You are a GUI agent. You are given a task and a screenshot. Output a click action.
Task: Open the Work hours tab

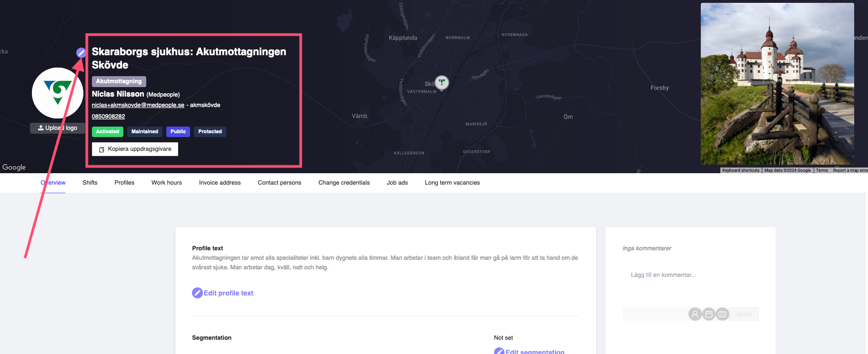click(167, 183)
